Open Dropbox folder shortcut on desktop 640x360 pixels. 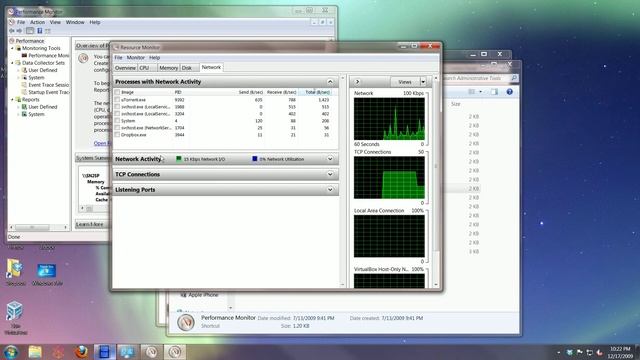(15, 269)
